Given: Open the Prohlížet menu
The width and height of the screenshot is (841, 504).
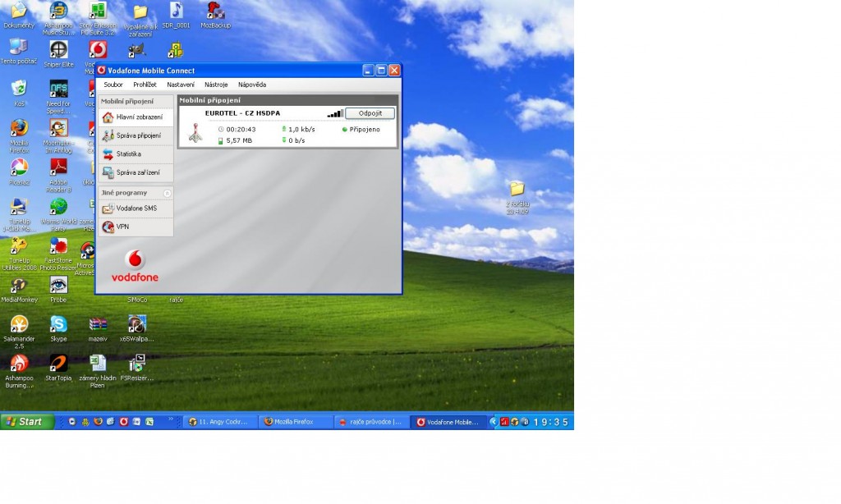Looking at the screenshot, I should (145, 85).
